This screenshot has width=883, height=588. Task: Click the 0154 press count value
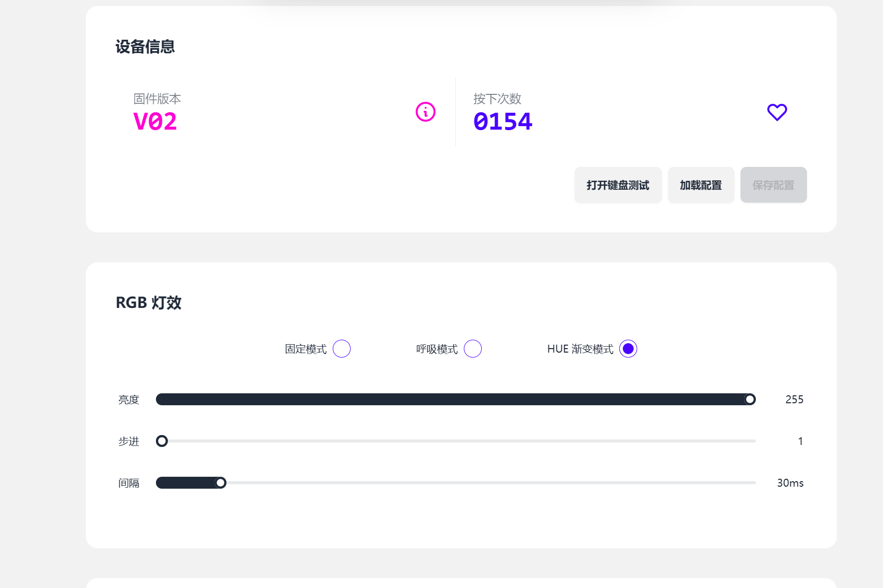503,122
